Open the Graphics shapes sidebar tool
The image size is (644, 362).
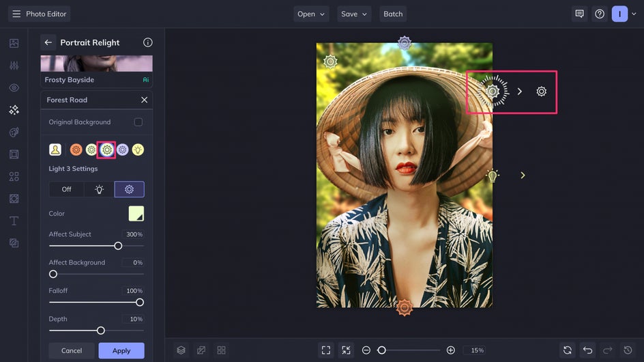tap(14, 176)
